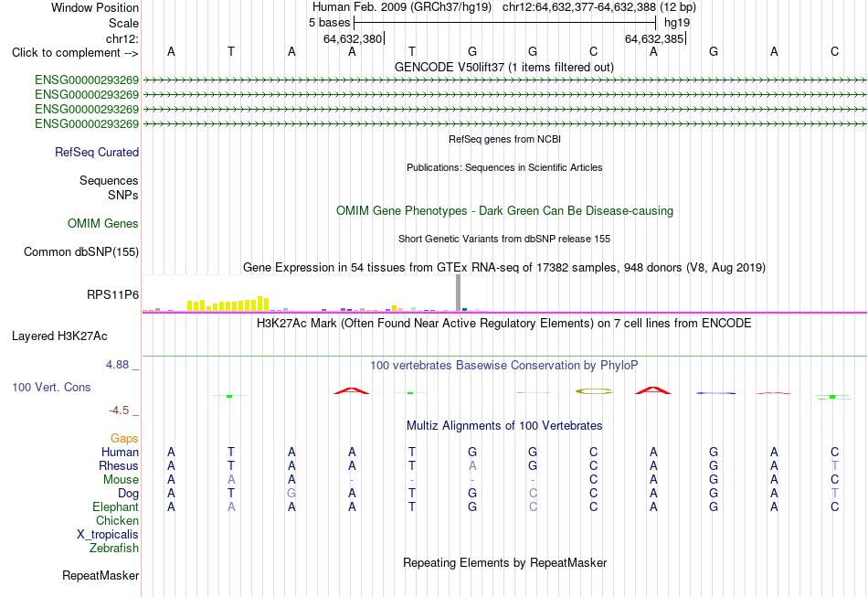Click the Gaps row label

(x=124, y=439)
